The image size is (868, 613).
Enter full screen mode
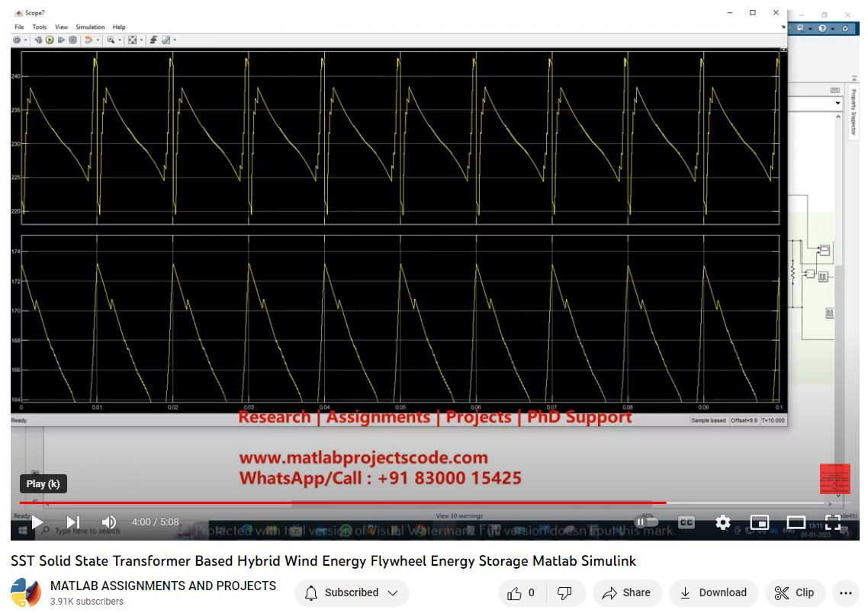click(833, 522)
